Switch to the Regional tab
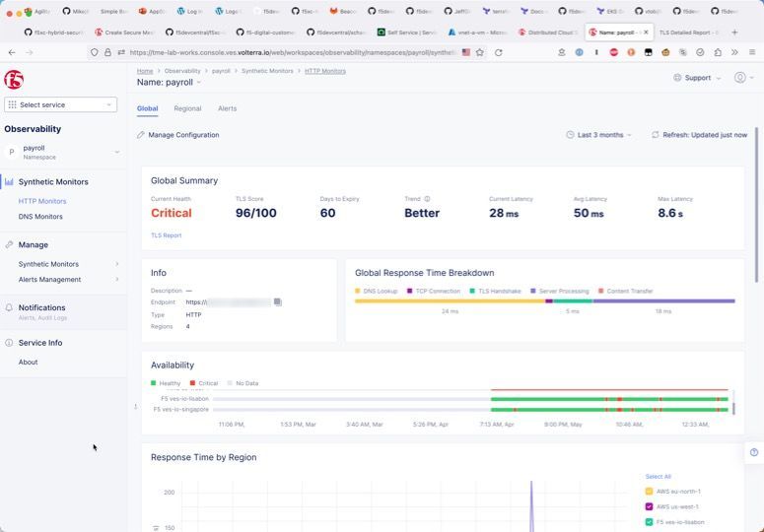Viewport: 764px width, 532px height. pos(187,108)
